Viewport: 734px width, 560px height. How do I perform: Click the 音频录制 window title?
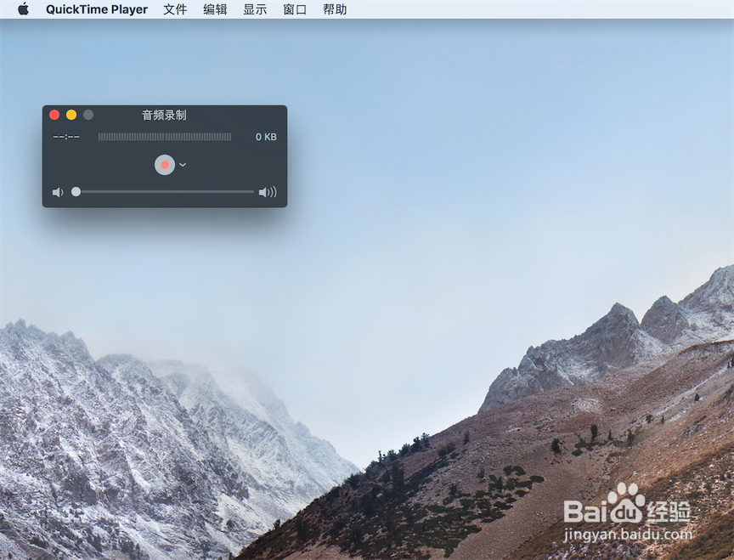pyautogui.click(x=162, y=114)
